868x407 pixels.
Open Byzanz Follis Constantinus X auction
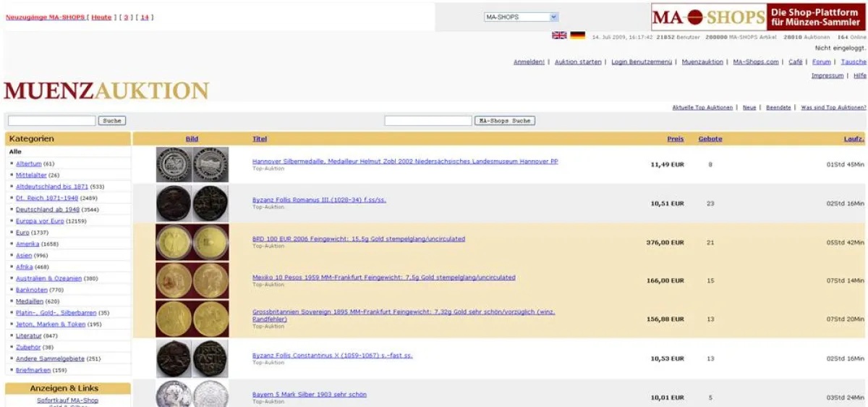point(333,356)
